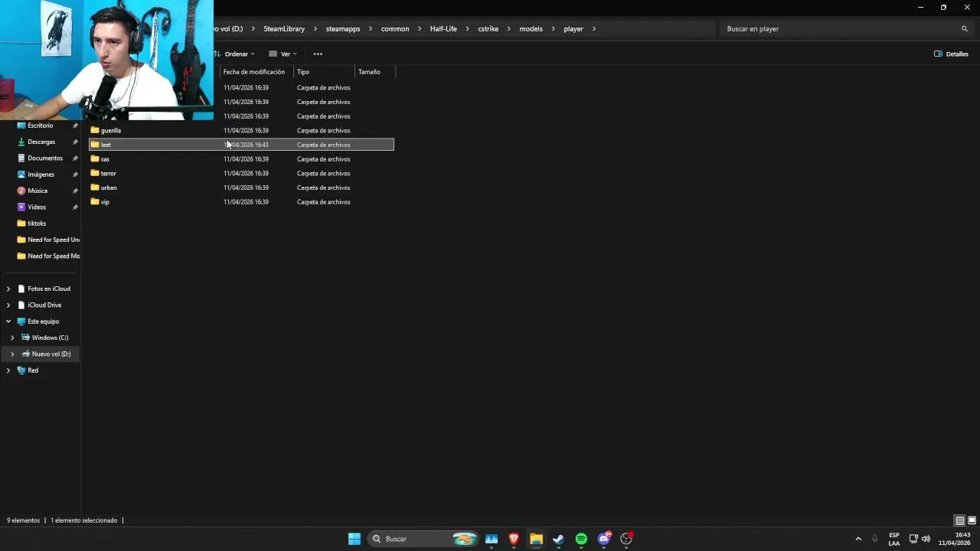Viewport: 980px width, 551px height.
Task: Go to Half-Life in breadcrumb
Action: tap(443, 28)
